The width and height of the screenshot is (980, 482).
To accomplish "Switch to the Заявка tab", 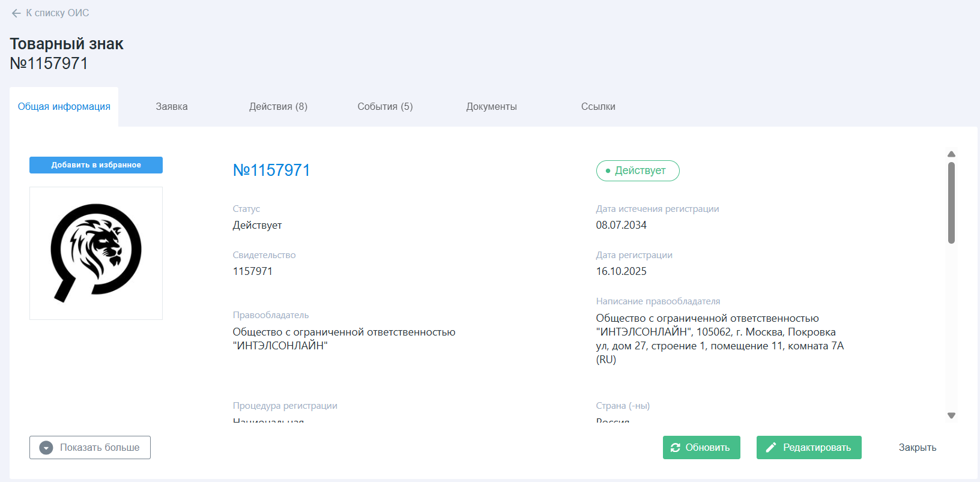I will tap(172, 107).
